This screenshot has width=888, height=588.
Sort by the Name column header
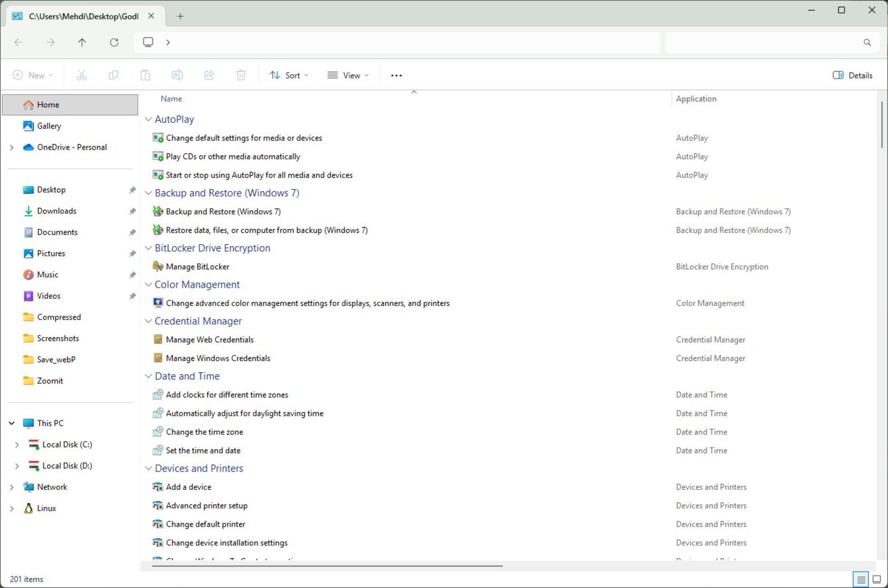click(171, 98)
